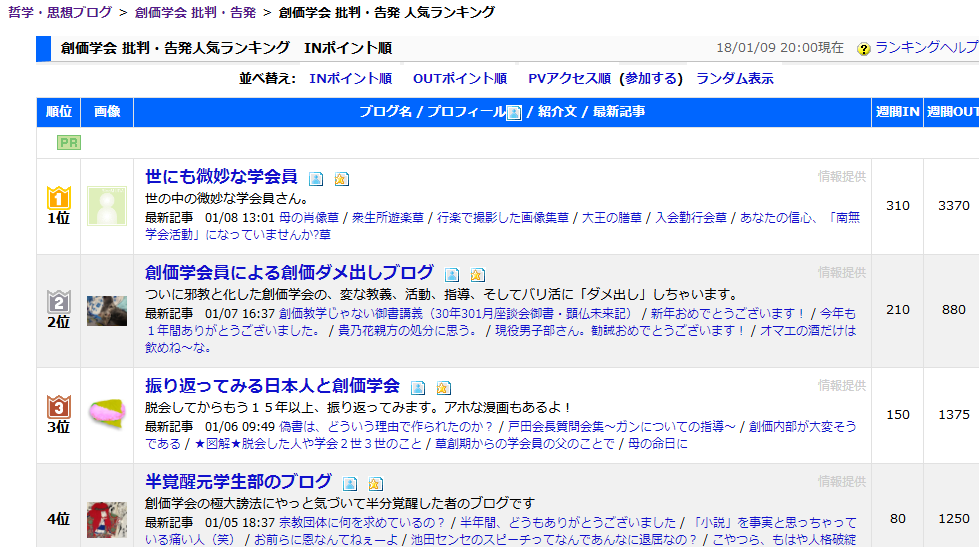The image size is (979, 547).
Task: Click weekly OUT value 3370
Action: click(x=953, y=205)
